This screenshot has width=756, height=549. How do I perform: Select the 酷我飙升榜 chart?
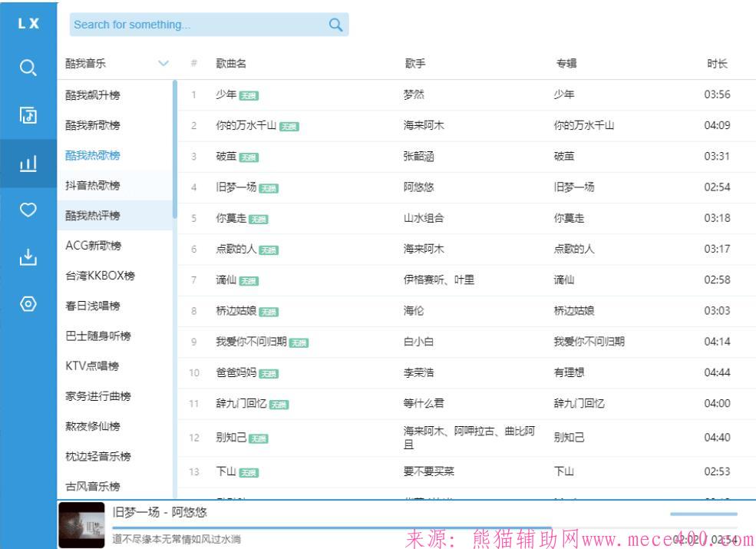tap(93, 95)
